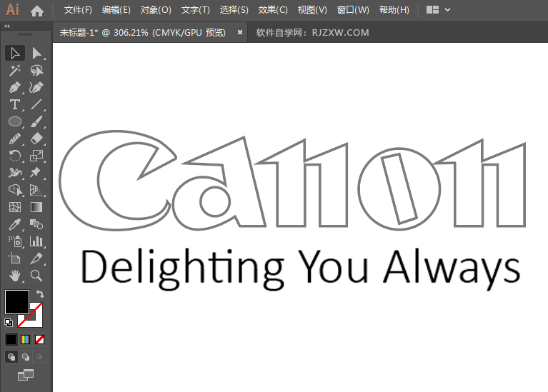Select the Zoom tool
This screenshot has height=392, width=548.
coord(36,276)
